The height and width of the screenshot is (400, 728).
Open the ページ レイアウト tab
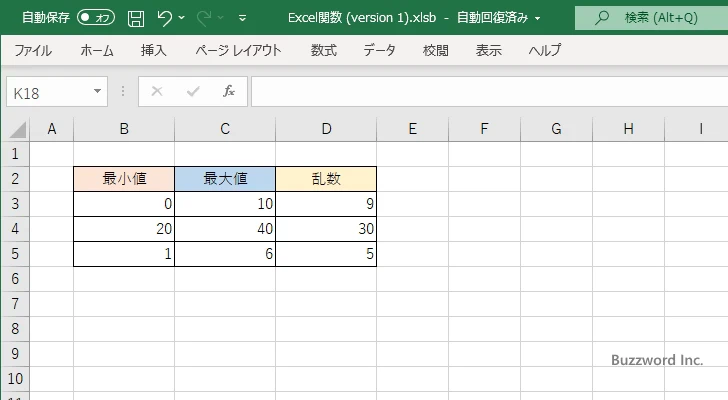[238, 50]
